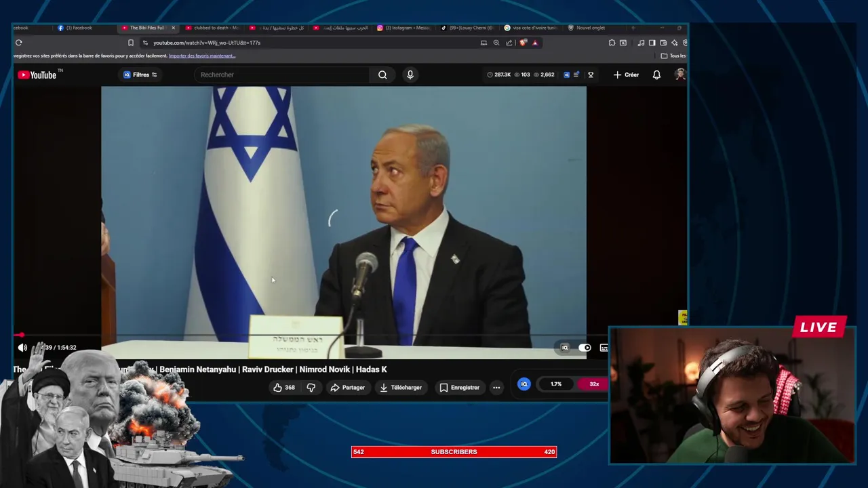
Task: Open the trophy icon in YouTube header
Action: coord(591,75)
